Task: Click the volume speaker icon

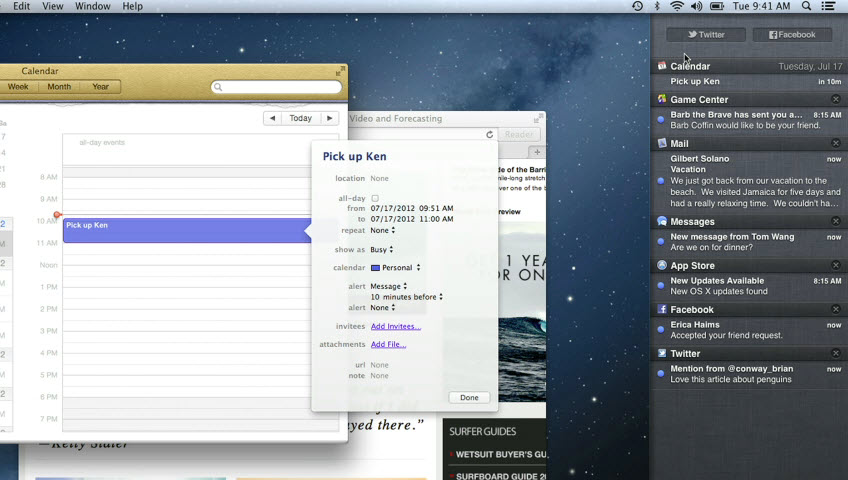Action: pyautogui.click(x=697, y=6)
